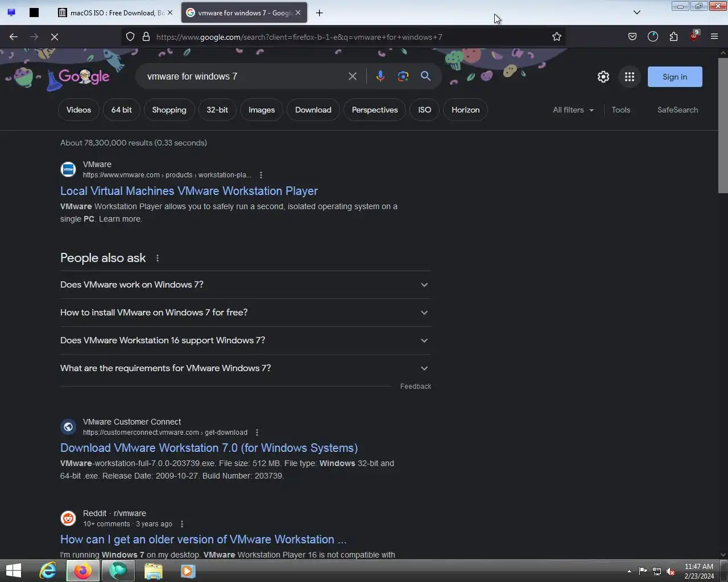Expand 'Does VMware work on Windows 7?'
Viewport: 728px width, 582px height.
coord(245,285)
